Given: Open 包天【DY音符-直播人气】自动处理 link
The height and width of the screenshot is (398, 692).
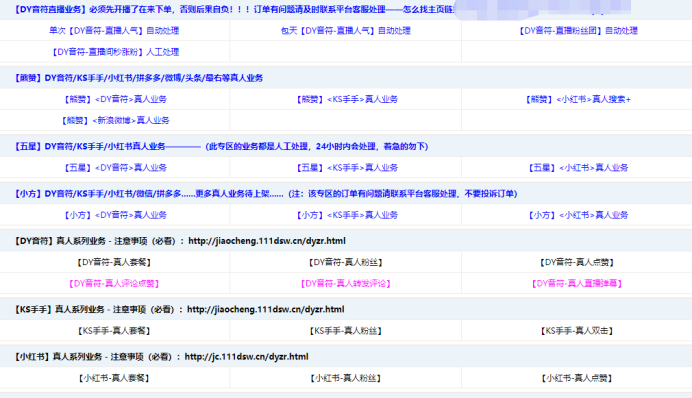Looking at the screenshot, I should click(346, 30).
